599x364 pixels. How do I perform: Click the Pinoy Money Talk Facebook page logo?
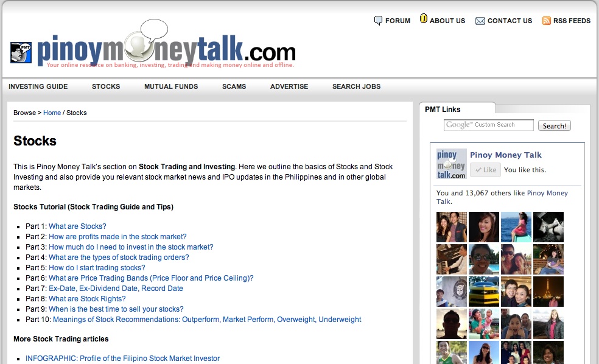pos(451,164)
